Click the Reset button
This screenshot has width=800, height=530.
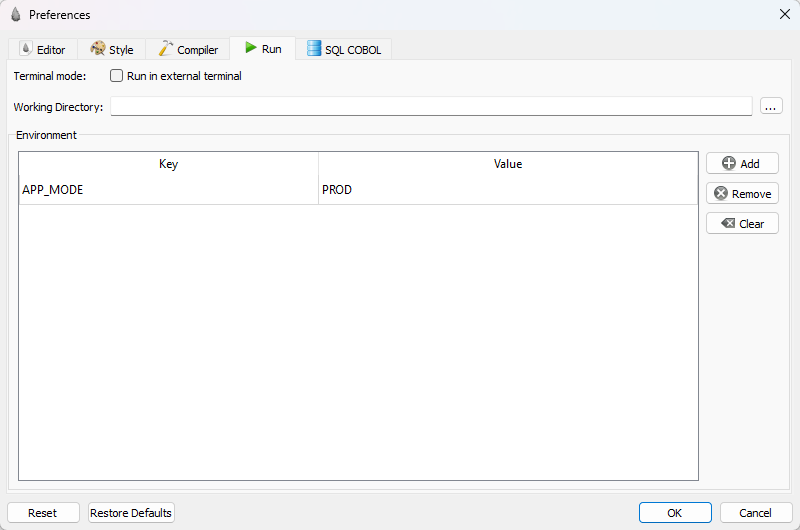(43, 513)
